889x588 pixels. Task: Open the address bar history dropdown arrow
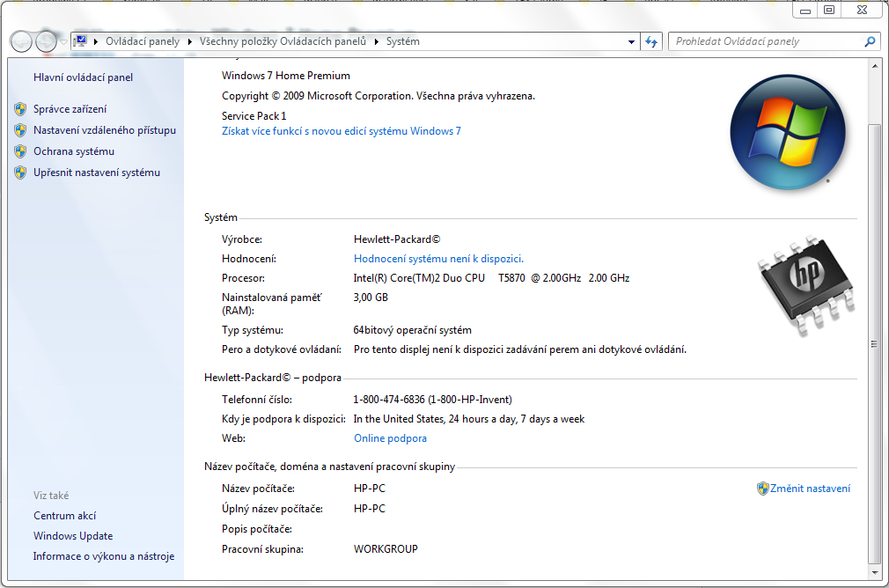pyautogui.click(x=631, y=41)
